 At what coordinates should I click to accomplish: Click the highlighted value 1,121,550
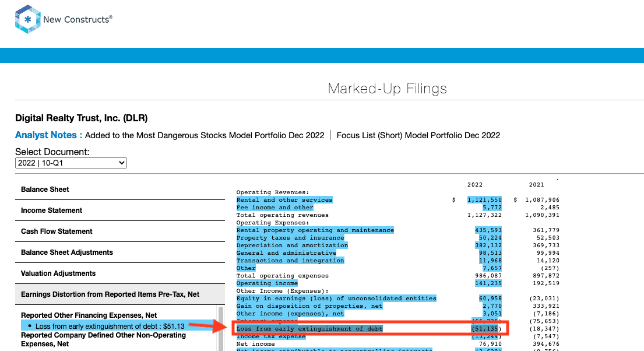tap(485, 200)
